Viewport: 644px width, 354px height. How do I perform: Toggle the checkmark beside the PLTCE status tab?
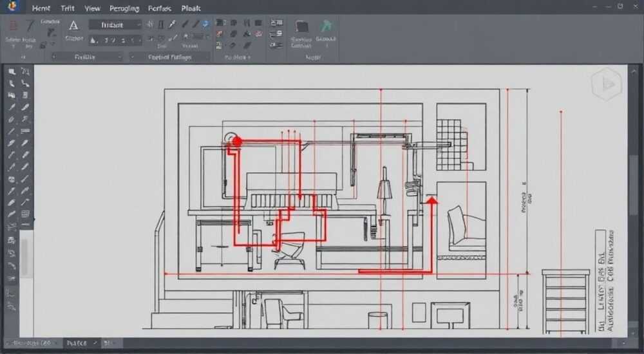click(95, 342)
